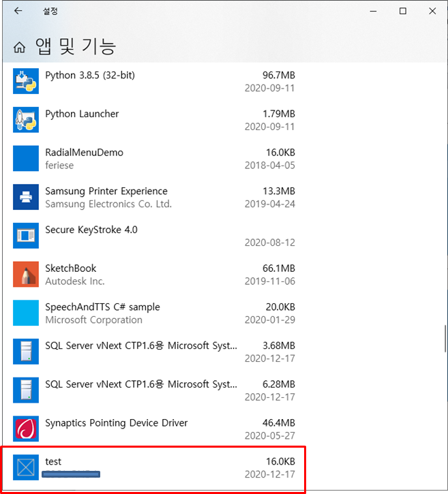Select the Secure KeyStroke 4.0 name
This screenshot has width=448, height=494.
pyautogui.click(x=91, y=230)
